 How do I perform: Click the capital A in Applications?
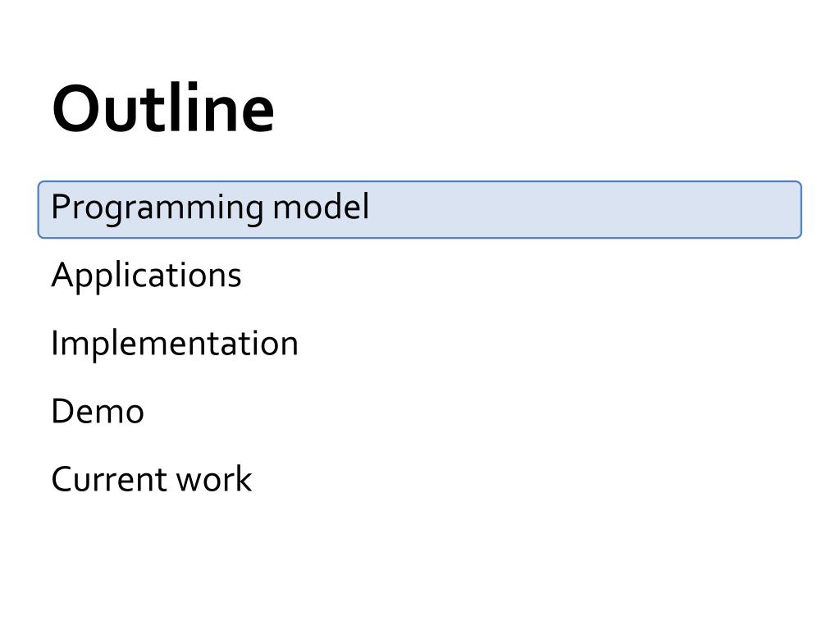[x=62, y=274]
